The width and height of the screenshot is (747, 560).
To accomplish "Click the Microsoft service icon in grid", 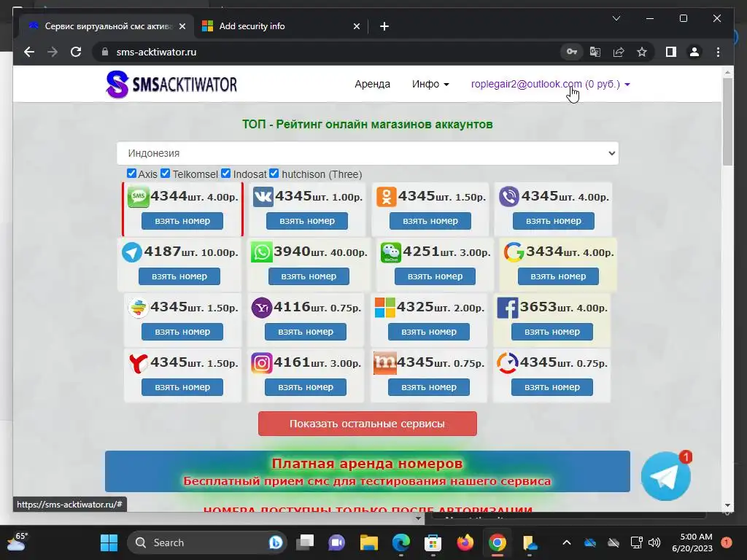I will pos(385,308).
